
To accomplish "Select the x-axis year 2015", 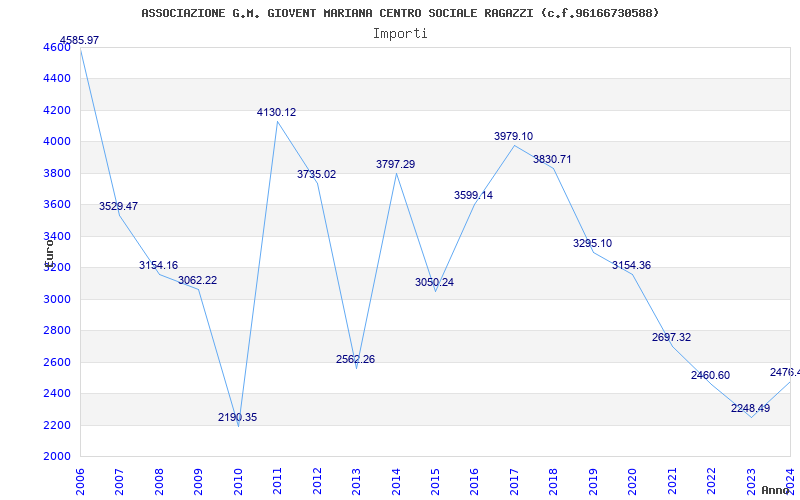I will (435, 481).
